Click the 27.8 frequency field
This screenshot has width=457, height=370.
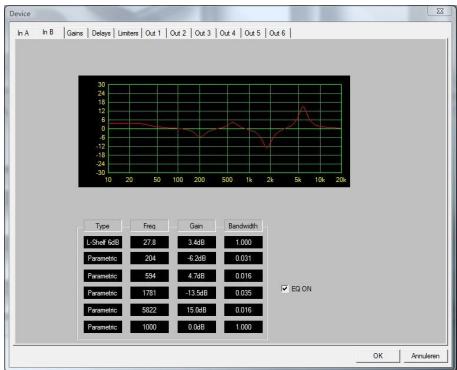click(x=150, y=242)
